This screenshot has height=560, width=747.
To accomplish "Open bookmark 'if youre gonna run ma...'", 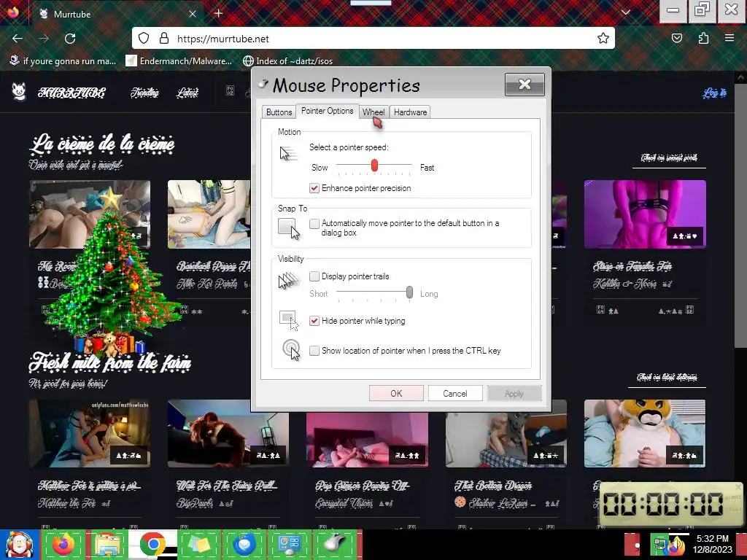I will (x=63, y=61).
